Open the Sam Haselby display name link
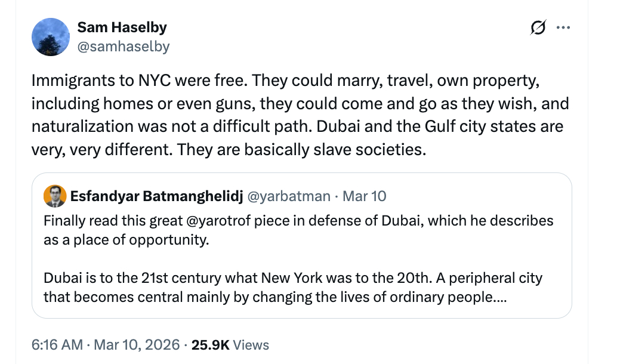 coord(122,27)
